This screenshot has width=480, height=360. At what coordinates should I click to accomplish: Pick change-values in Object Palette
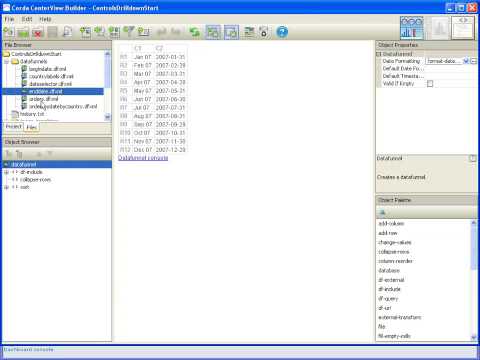click(395, 242)
